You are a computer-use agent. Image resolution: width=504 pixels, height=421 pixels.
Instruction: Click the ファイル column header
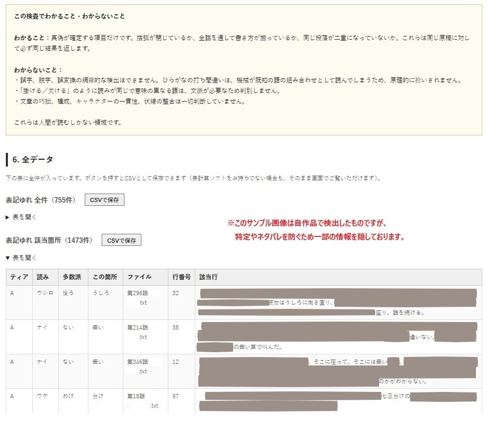[145, 277]
